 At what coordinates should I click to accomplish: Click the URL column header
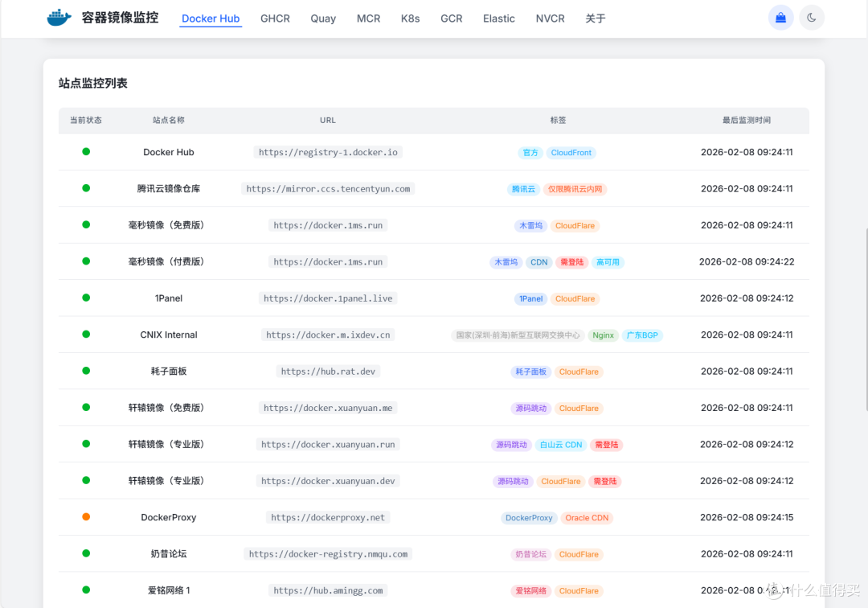(x=328, y=120)
